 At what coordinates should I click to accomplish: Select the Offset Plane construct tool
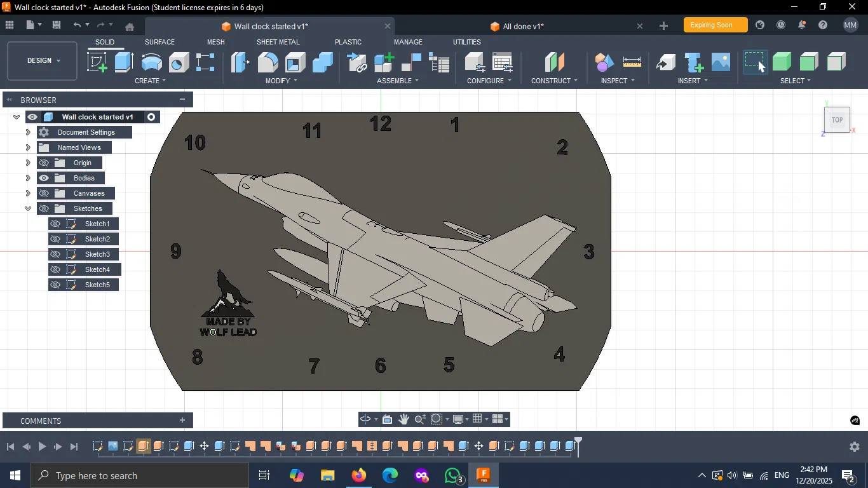pos(555,62)
